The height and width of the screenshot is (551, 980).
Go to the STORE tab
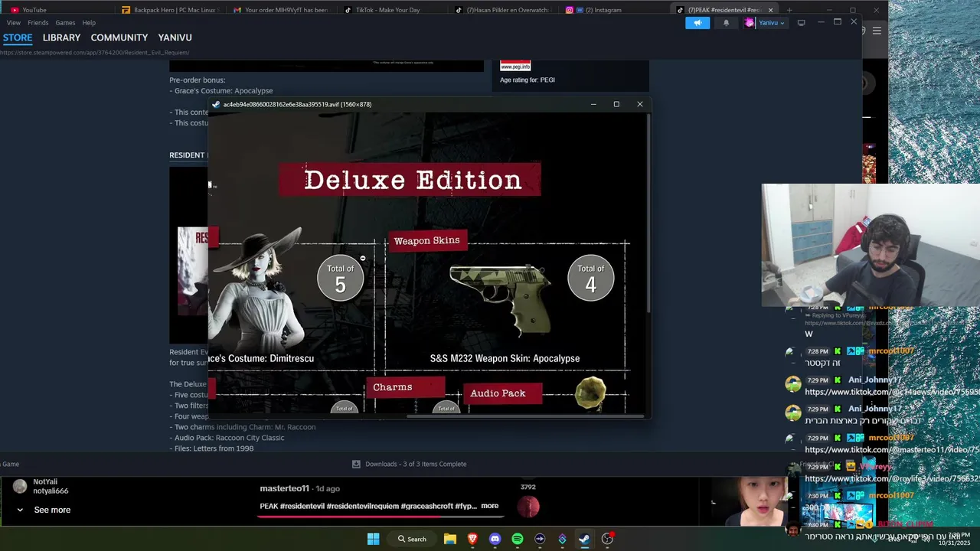[x=18, y=37]
